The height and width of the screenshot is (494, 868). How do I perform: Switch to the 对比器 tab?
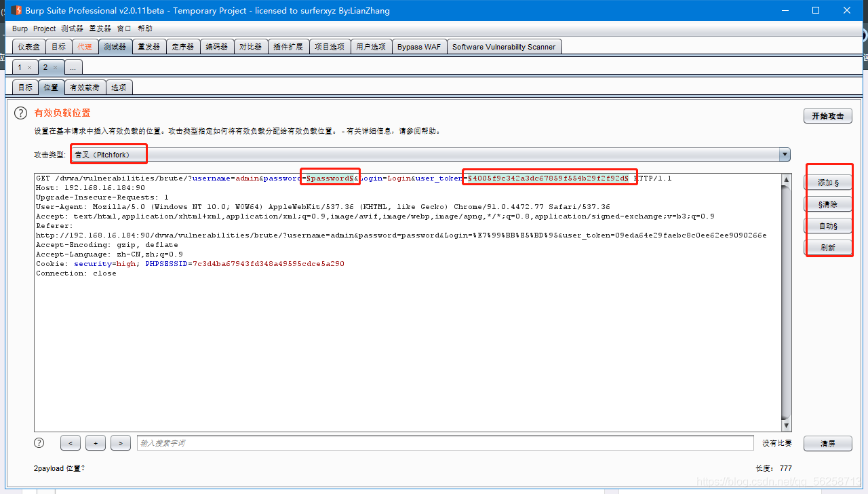pyautogui.click(x=250, y=47)
